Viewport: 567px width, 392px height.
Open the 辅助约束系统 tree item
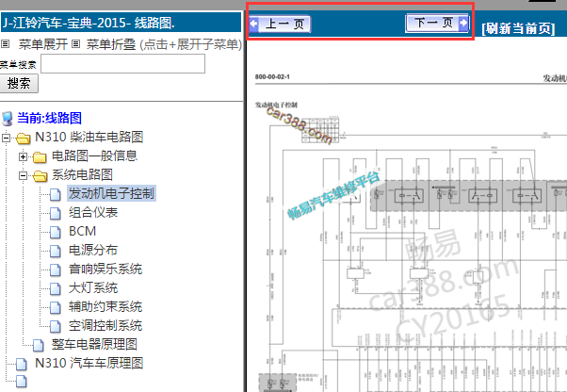click(105, 306)
